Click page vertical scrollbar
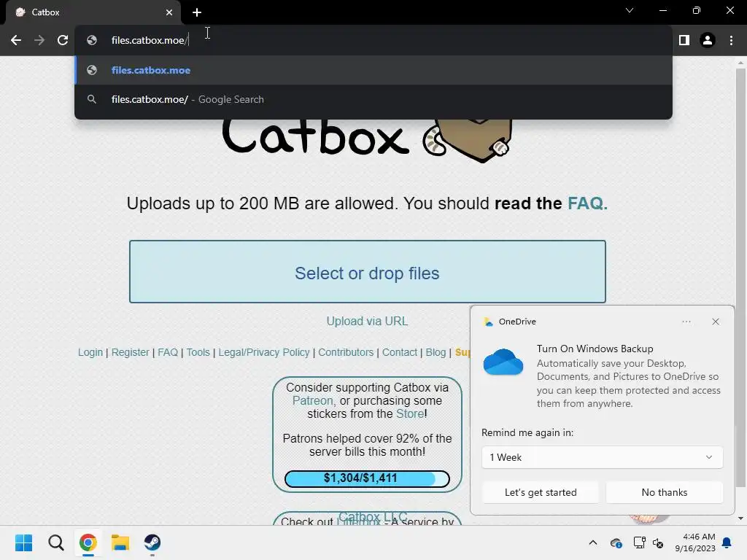 click(x=740, y=278)
